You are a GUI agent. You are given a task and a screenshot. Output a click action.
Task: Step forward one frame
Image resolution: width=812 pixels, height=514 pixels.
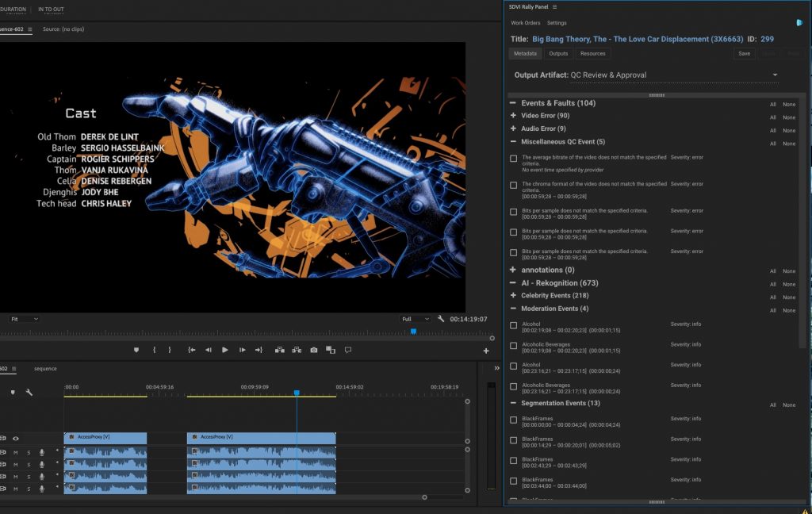[x=243, y=350]
